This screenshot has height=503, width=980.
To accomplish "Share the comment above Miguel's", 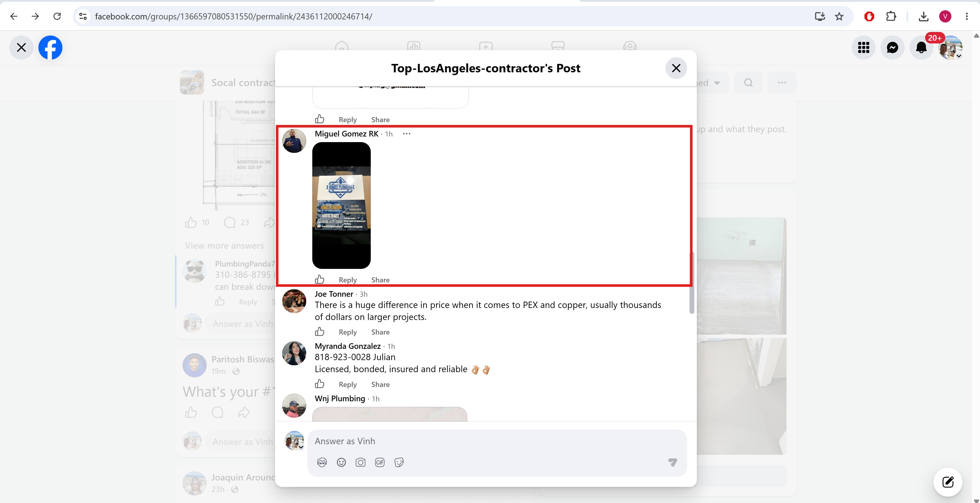I will (x=380, y=120).
